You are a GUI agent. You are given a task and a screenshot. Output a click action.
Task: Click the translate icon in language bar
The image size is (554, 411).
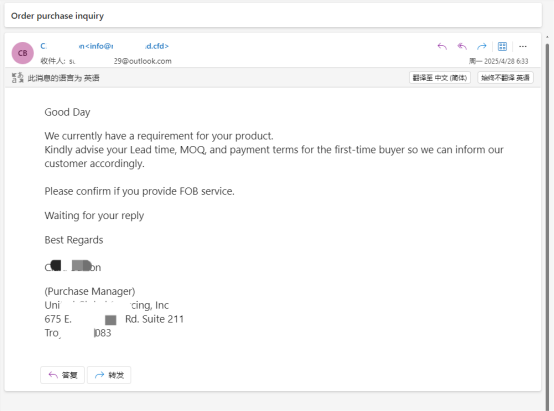tap(17, 77)
